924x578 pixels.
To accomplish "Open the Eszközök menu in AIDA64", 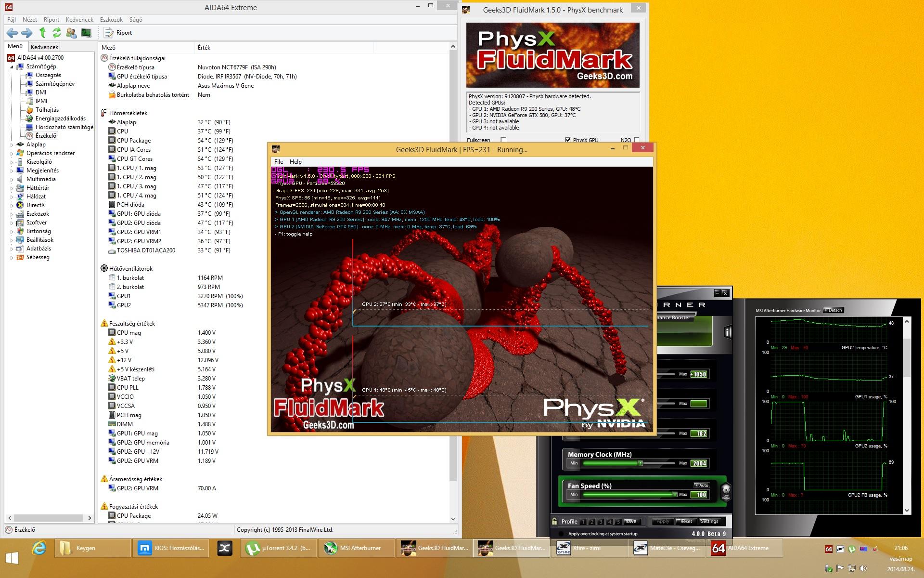I will click(x=111, y=20).
